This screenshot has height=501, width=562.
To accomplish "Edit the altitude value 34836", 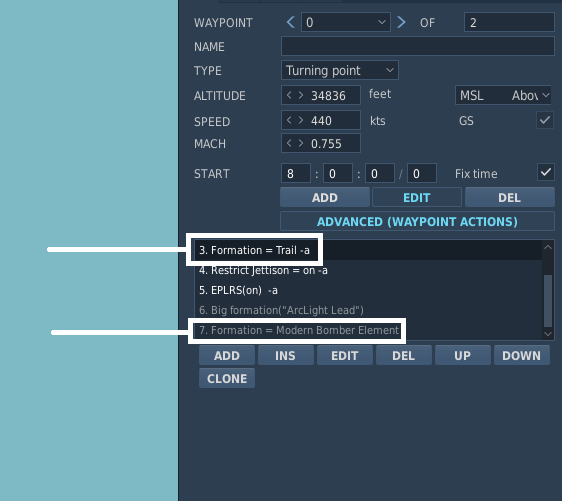I will tap(328, 96).
